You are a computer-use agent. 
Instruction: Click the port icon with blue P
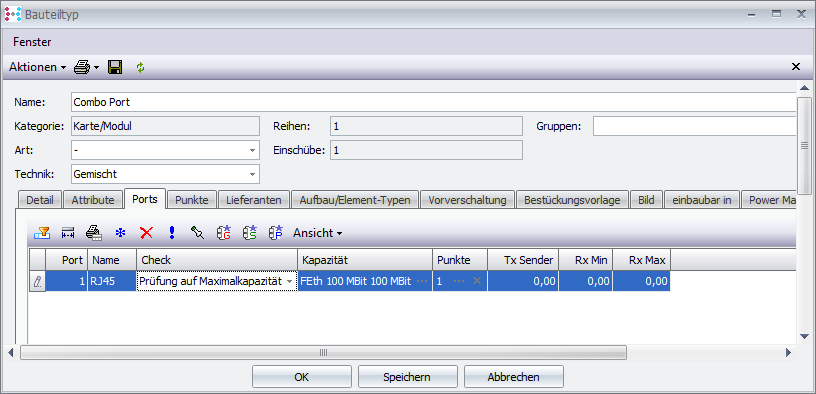click(x=275, y=233)
